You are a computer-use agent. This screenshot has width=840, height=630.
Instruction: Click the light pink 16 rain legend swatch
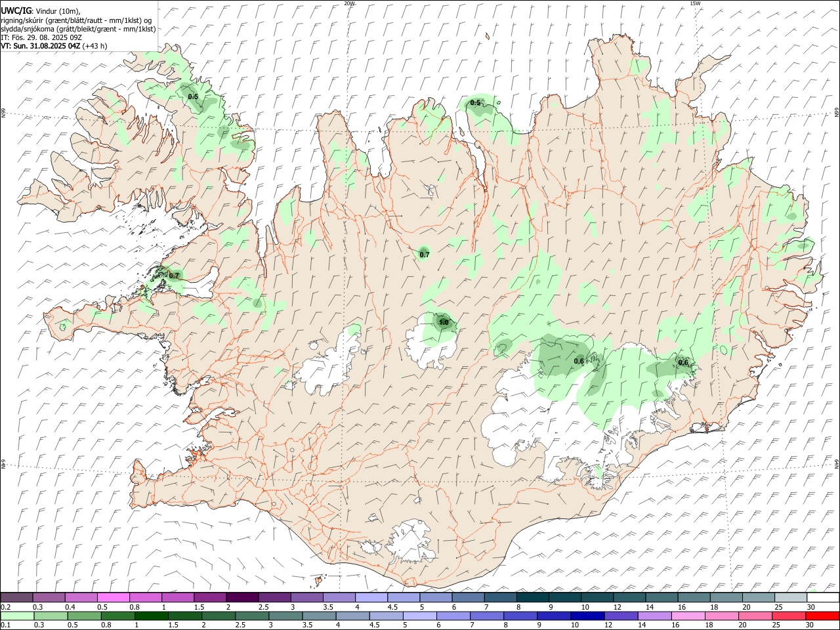click(688, 616)
